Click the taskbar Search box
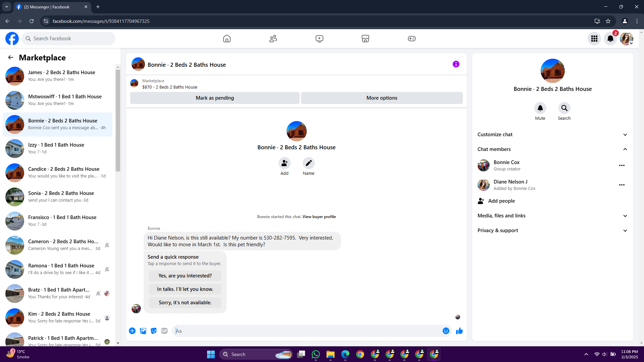 256,354
